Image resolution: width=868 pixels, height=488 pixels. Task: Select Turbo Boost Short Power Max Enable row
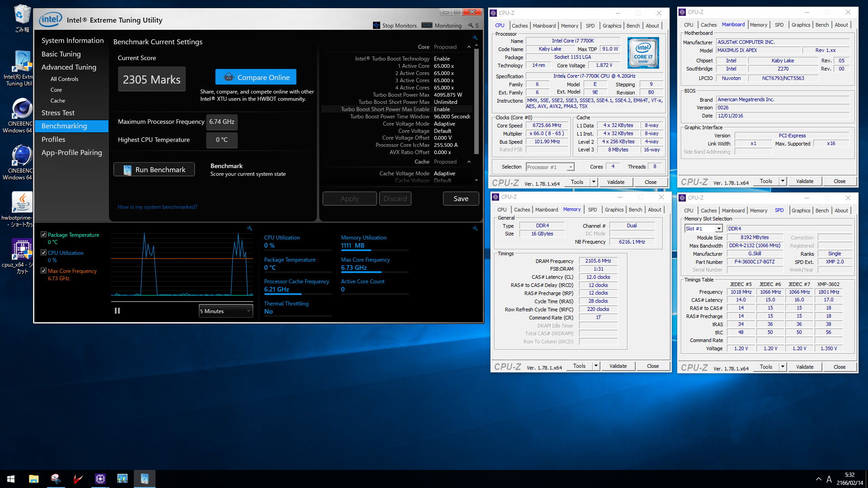397,109
